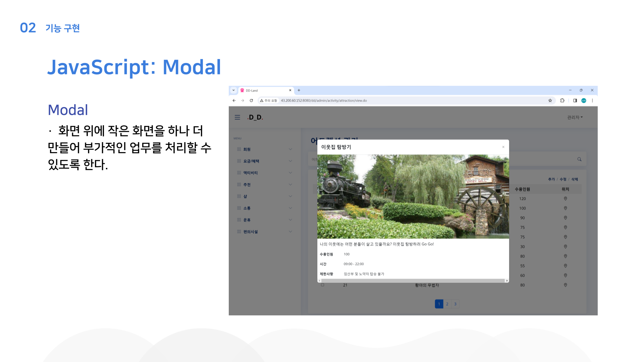
Task: Open the 관리자 account dropdown
Action: (x=575, y=117)
